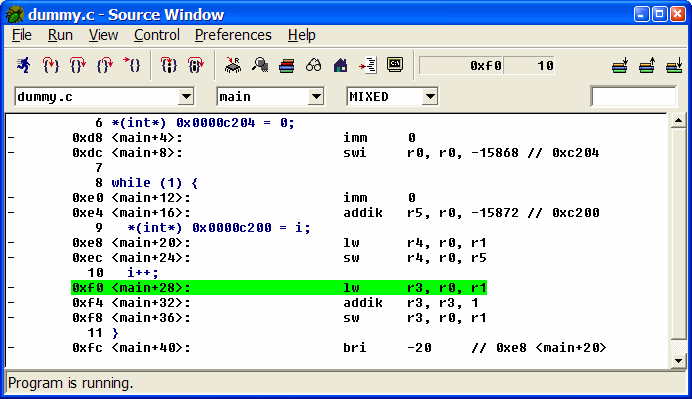Click the 0xf0 address indicator in toolbar
Viewport: 692px width, 399px height.
coord(462,66)
